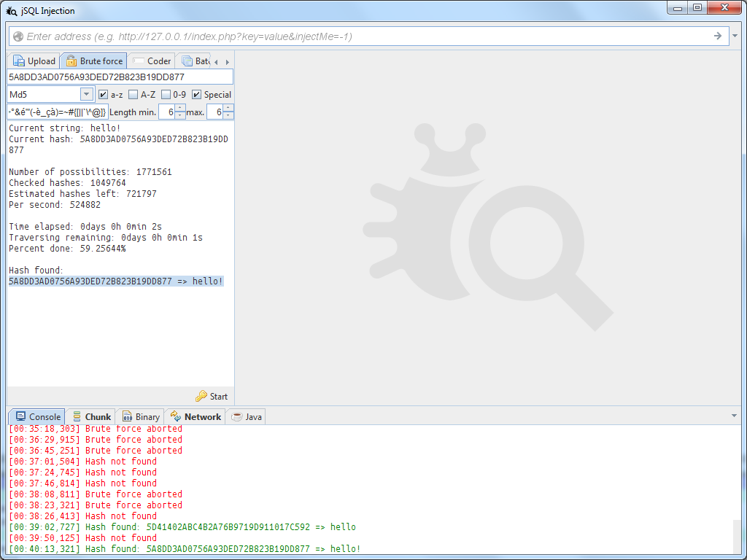Switch to the Brute force tab
The width and height of the screenshot is (747, 560).
point(94,61)
